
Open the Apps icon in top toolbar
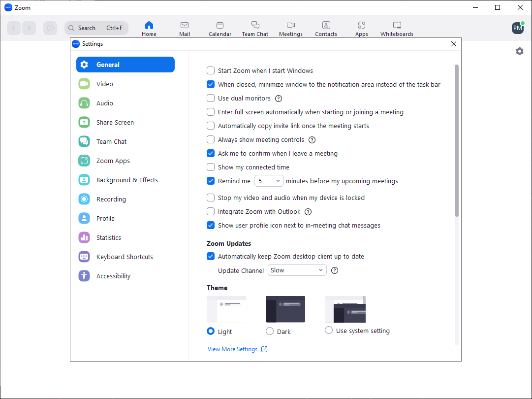(362, 26)
